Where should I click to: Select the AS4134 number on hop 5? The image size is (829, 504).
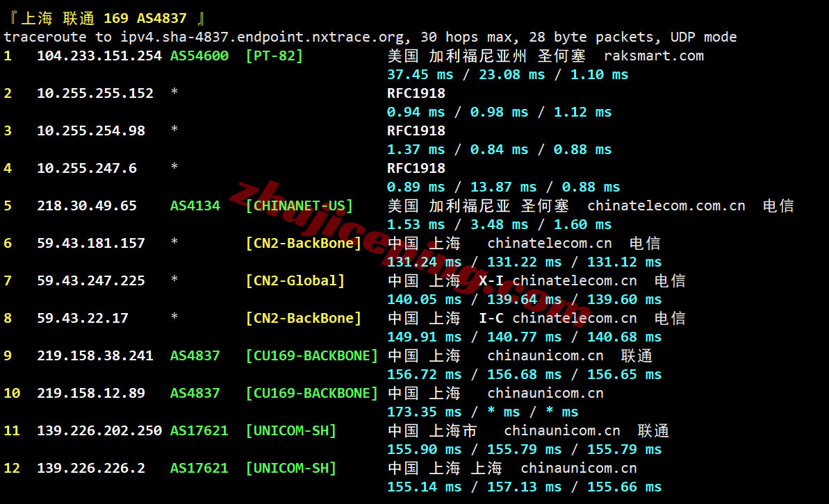[x=195, y=206]
